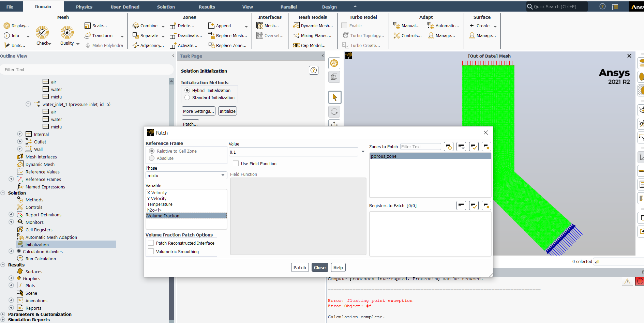Open Delete zones dialog
644x323 pixels.
click(x=182, y=26)
